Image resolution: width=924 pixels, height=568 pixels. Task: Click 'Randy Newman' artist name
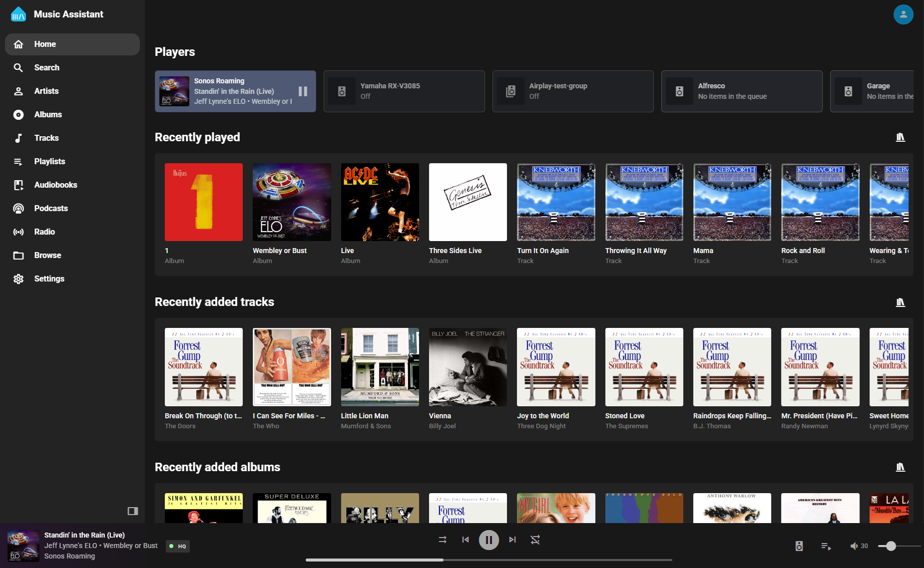tap(805, 426)
